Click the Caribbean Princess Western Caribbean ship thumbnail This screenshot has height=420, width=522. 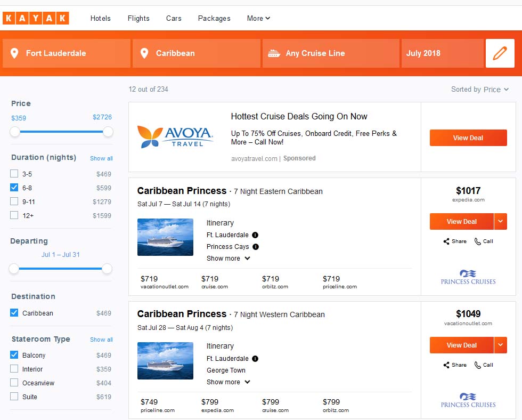coord(165,361)
